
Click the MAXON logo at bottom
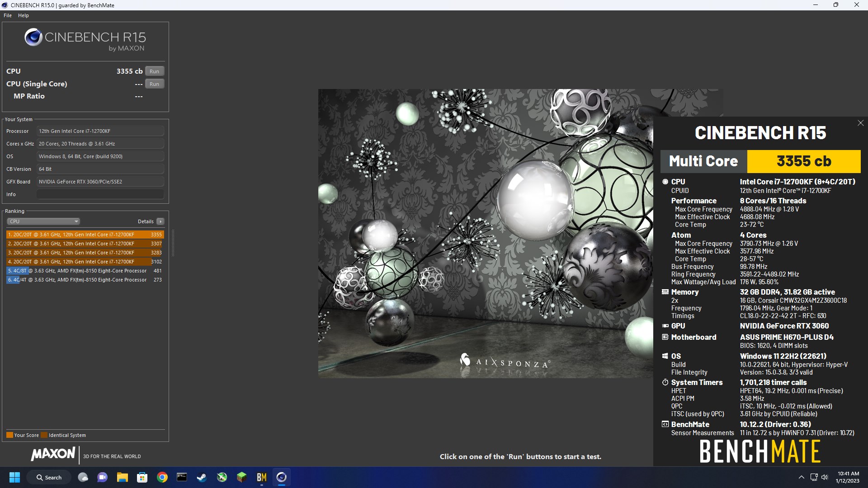pyautogui.click(x=53, y=454)
